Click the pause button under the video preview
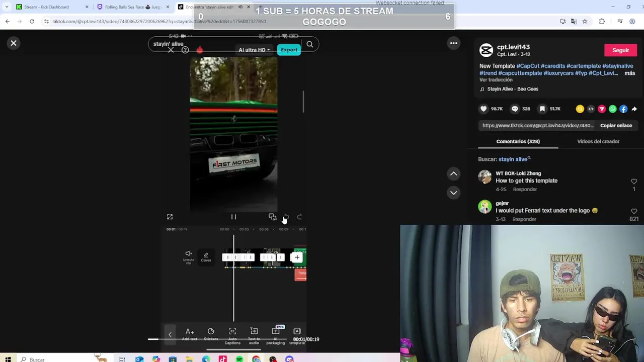644x362 pixels. 233,217
